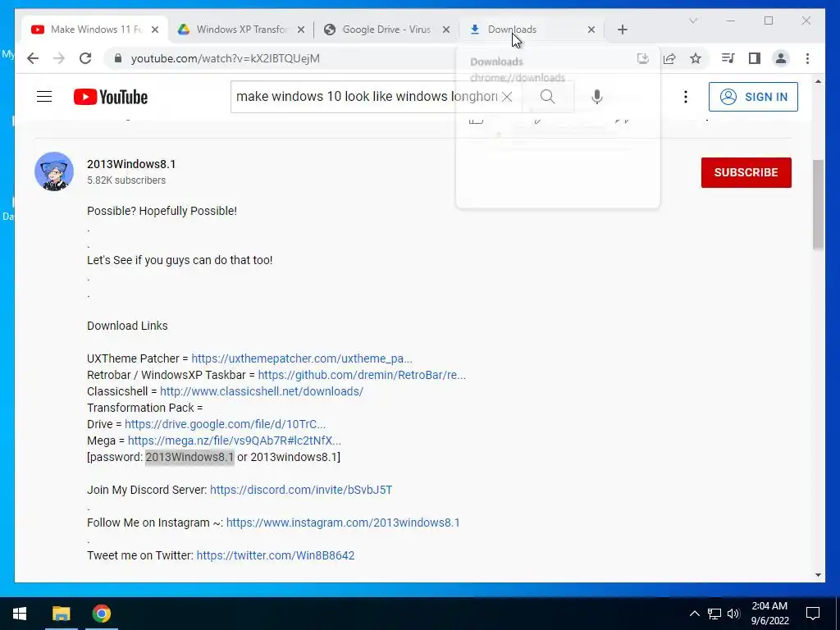Image resolution: width=840 pixels, height=630 pixels.
Task: Click the volume speaker tray icon
Action: [x=733, y=614]
